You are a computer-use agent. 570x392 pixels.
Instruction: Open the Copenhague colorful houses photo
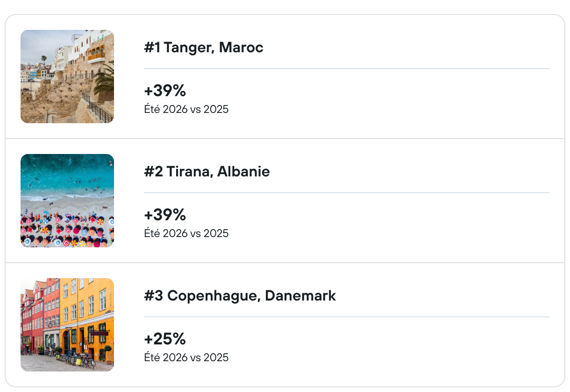pyautogui.click(x=67, y=325)
